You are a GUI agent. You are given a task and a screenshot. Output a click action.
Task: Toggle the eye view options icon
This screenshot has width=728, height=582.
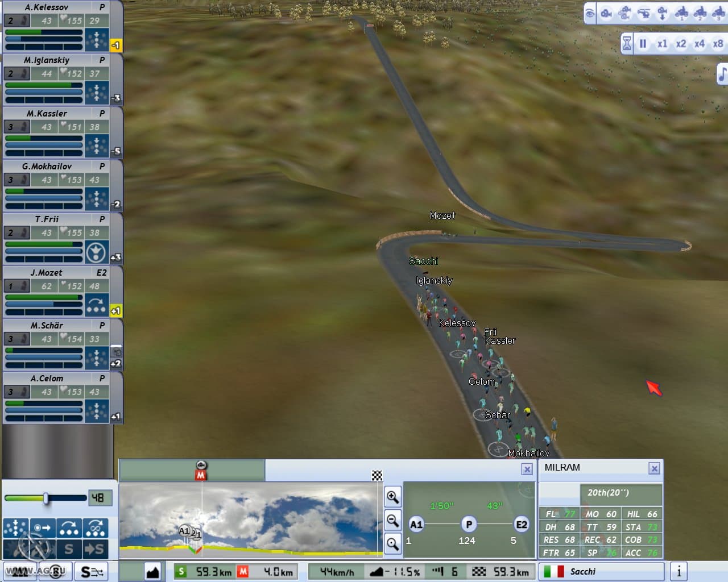point(590,13)
